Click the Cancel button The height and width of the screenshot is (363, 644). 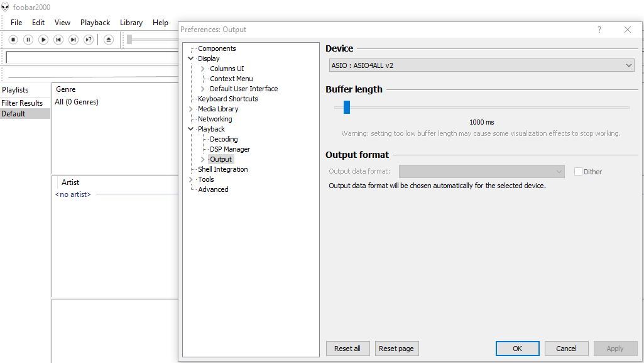click(x=566, y=349)
